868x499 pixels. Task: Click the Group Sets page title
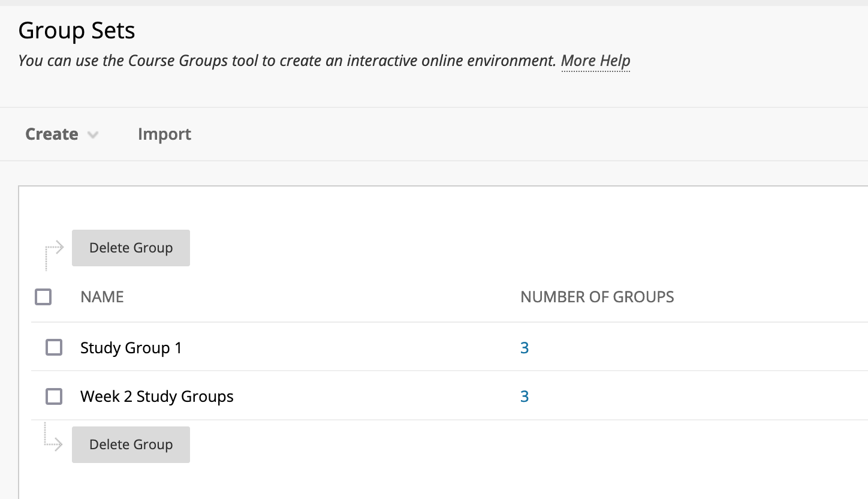tap(77, 31)
